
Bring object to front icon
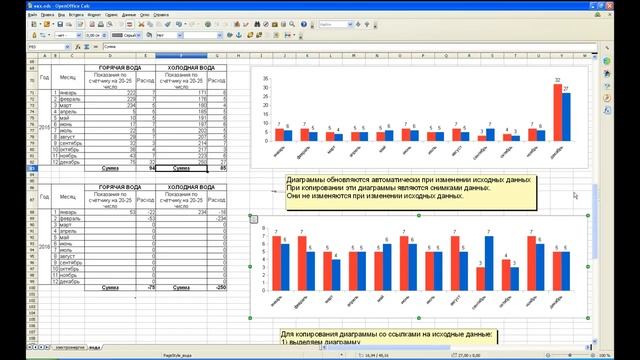(x=250, y=35)
